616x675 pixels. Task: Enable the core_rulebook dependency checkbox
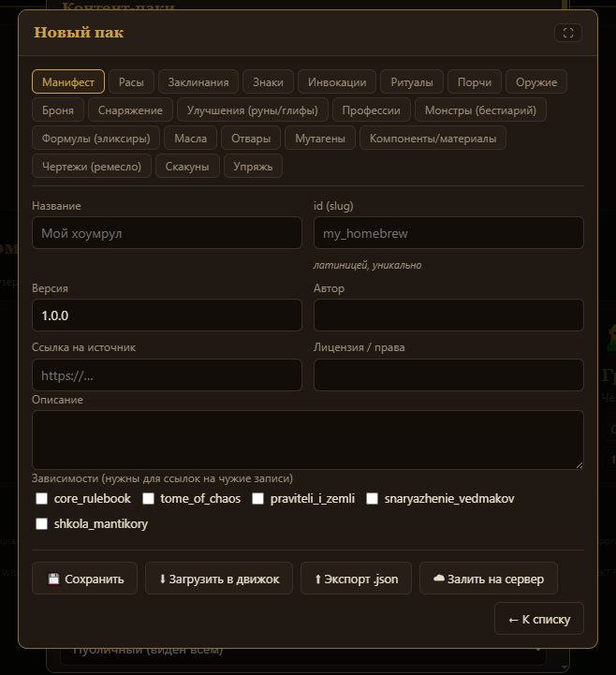[41, 498]
